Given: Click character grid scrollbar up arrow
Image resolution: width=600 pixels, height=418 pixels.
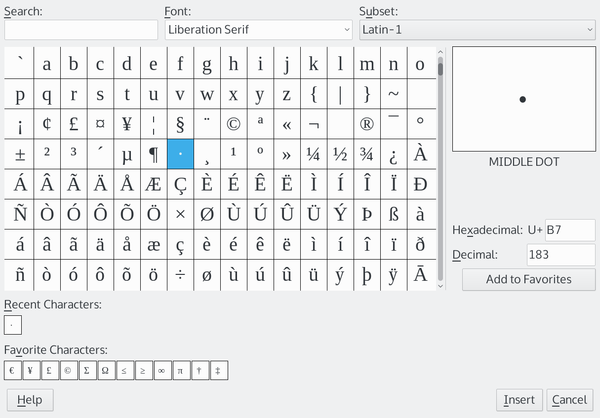Looking at the screenshot, I should click(x=440, y=51).
